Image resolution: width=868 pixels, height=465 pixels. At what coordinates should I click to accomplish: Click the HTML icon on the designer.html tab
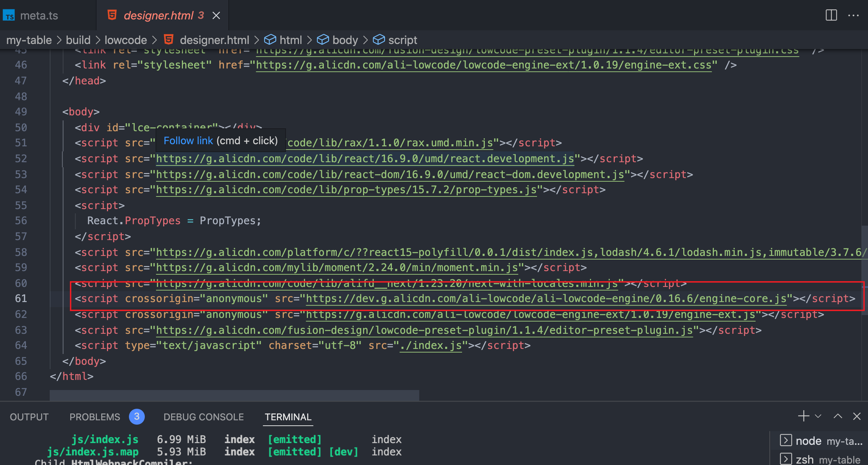pos(112,15)
